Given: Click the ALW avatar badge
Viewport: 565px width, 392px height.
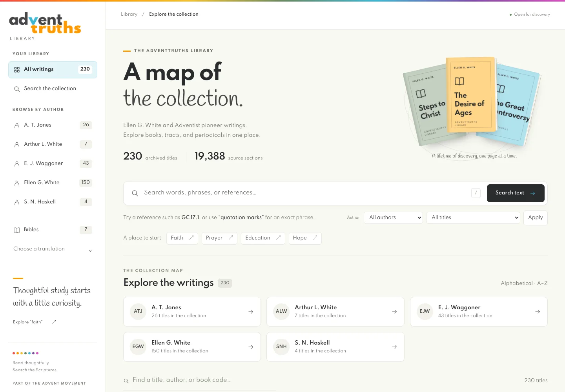Looking at the screenshot, I should 281,312.
